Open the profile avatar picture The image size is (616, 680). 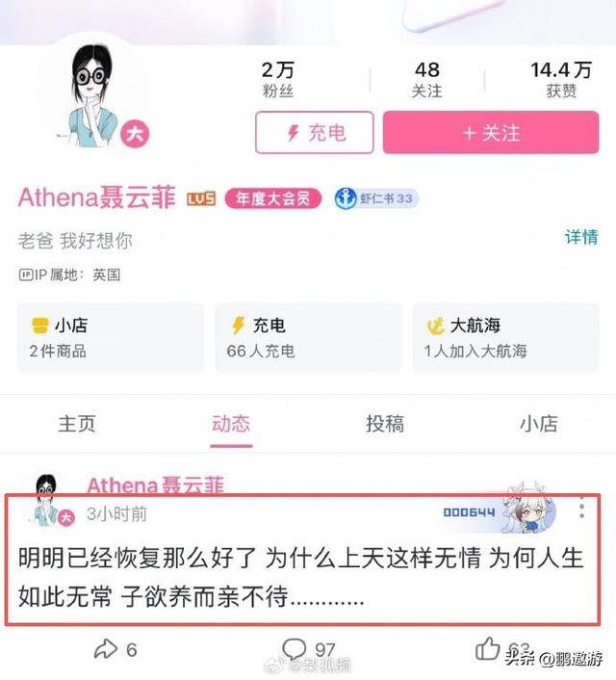pos(94,96)
